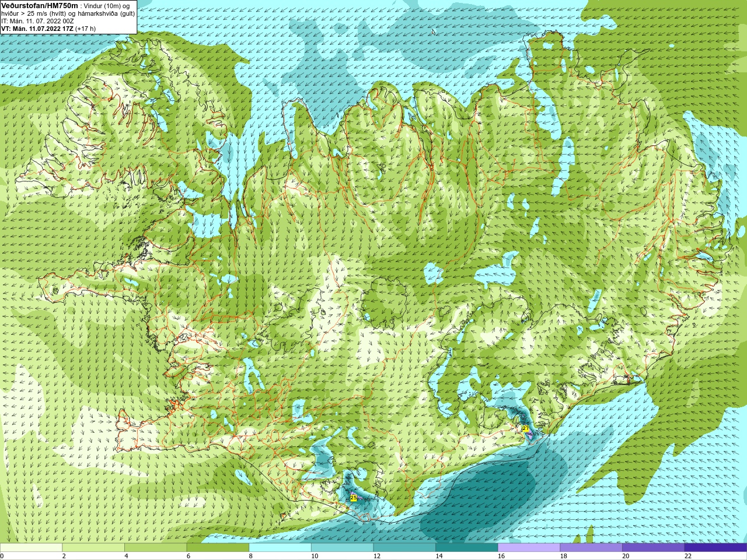Click the scale tick label 14
The height and width of the screenshot is (560, 747).
[x=439, y=556]
